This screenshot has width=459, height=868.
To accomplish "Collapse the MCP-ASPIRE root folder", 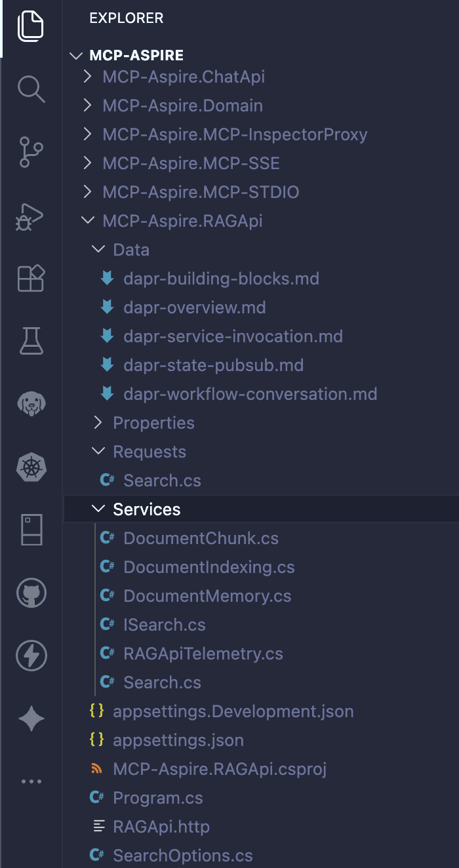I will pos(77,56).
